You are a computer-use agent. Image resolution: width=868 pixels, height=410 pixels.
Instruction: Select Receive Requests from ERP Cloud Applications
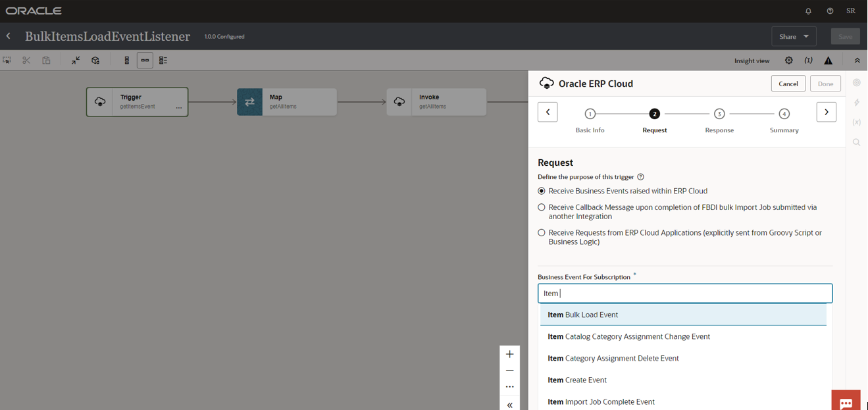542,233
